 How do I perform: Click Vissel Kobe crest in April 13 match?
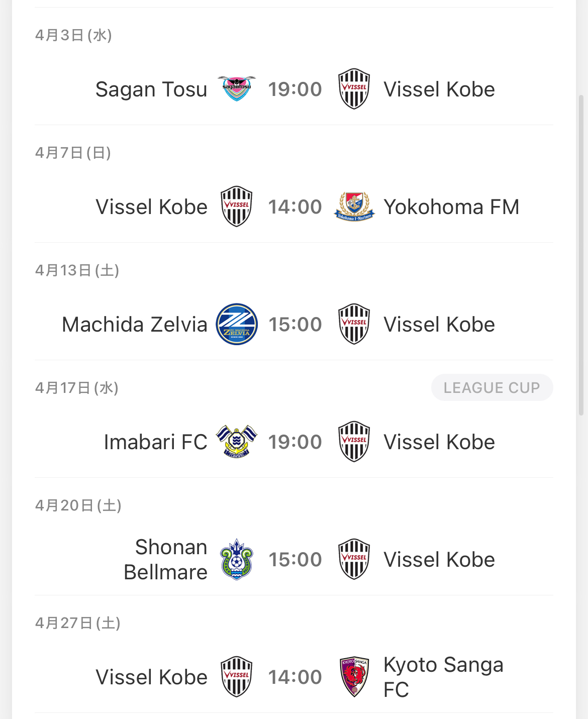pos(354,324)
